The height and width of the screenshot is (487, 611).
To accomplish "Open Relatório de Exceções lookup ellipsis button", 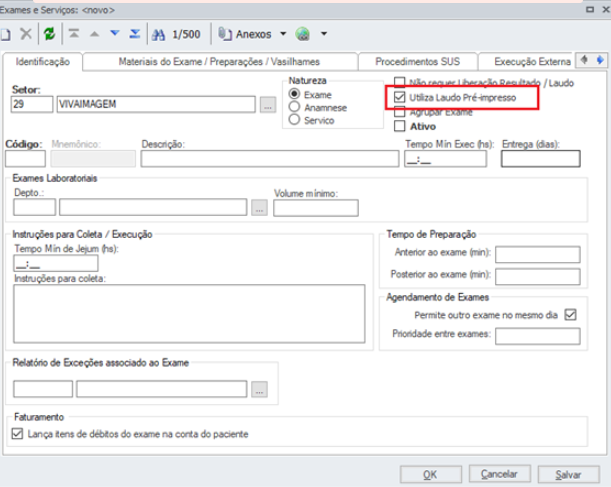I will point(259,389).
